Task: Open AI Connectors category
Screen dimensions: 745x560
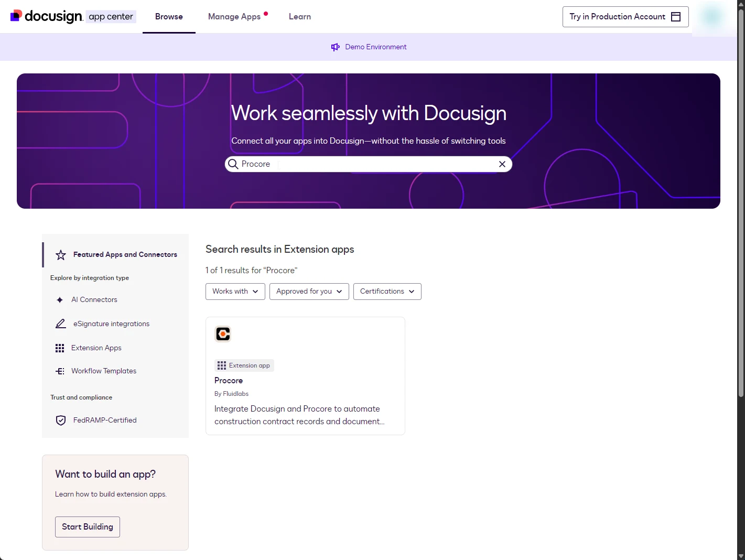Action: [94, 300]
